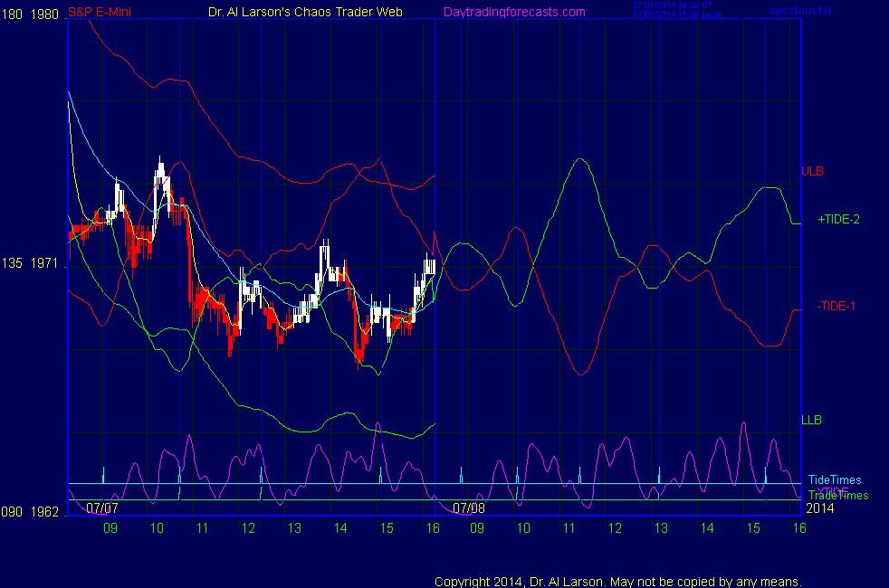Select the "135 1971" price axis label

[x=30, y=263]
